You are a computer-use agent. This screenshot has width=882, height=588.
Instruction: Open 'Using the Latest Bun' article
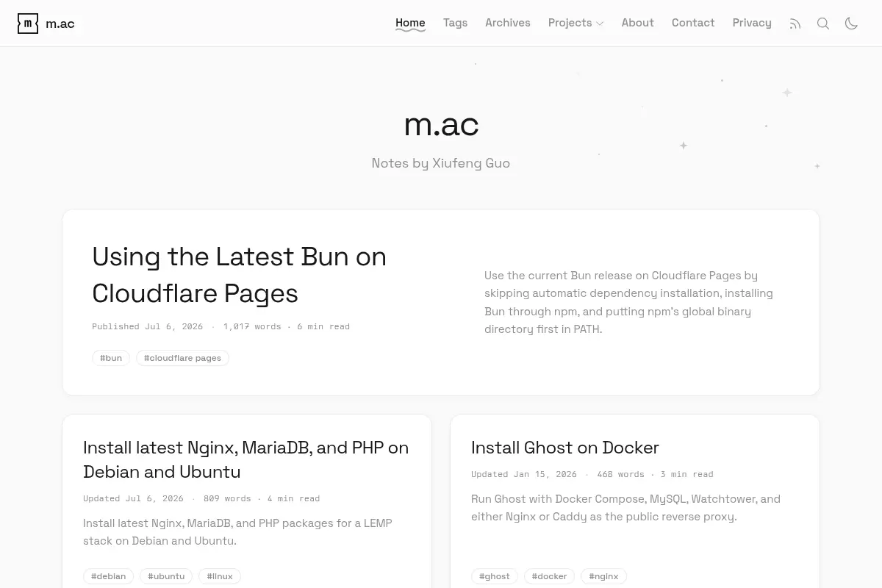239,275
